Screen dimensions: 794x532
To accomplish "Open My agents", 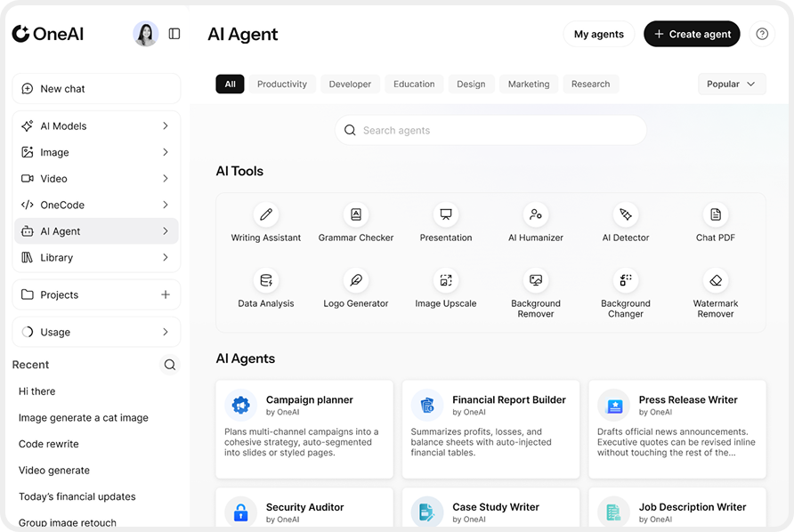I will coord(598,34).
